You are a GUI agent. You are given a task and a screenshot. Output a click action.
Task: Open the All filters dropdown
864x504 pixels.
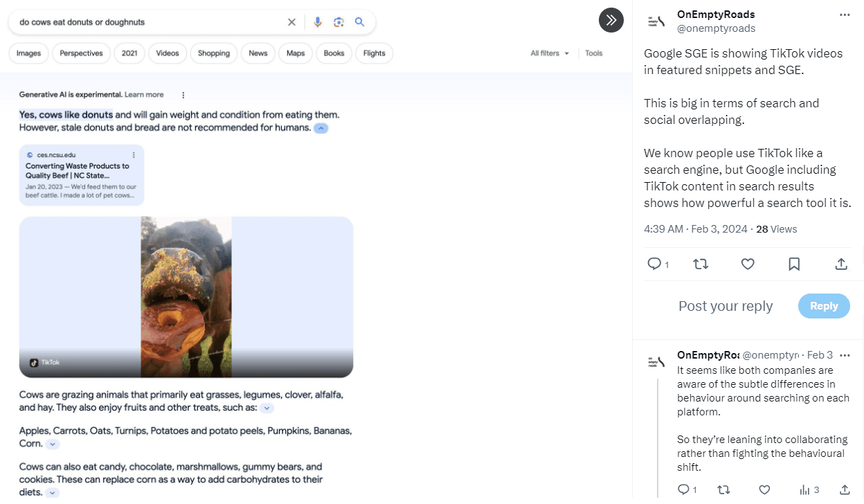550,53
